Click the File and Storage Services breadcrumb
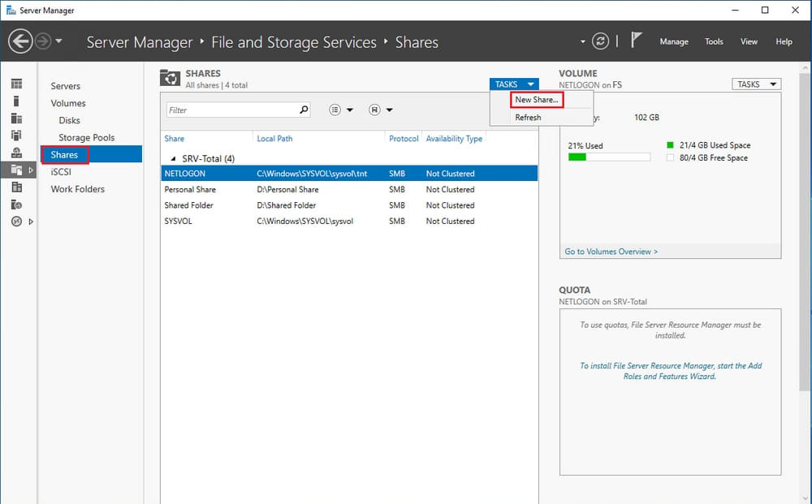This screenshot has height=504, width=812. pyautogui.click(x=294, y=42)
